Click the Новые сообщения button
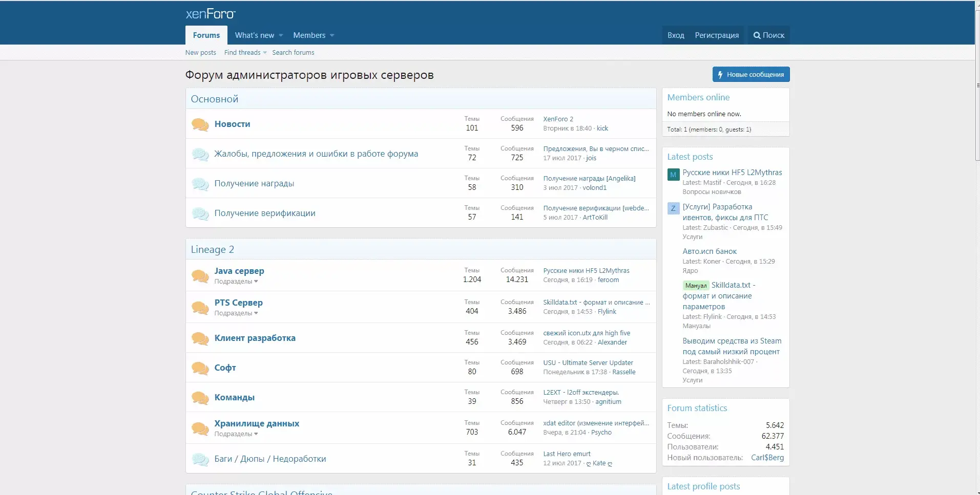The width and height of the screenshot is (980, 495). point(751,74)
